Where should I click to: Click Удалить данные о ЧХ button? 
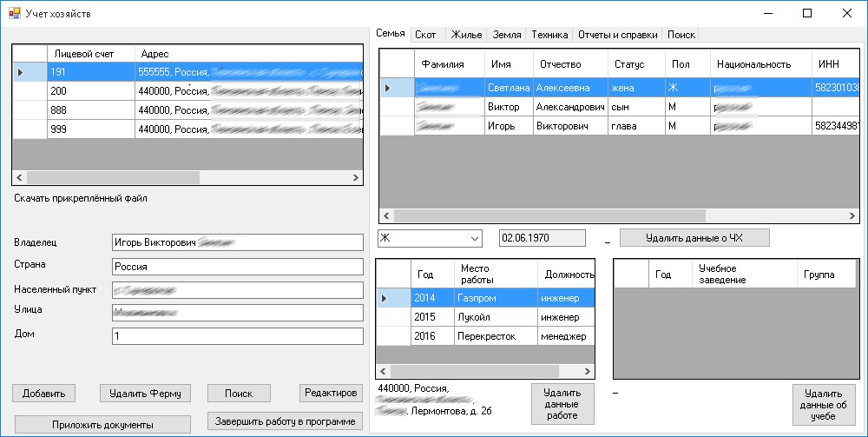click(x=694, y=237)
